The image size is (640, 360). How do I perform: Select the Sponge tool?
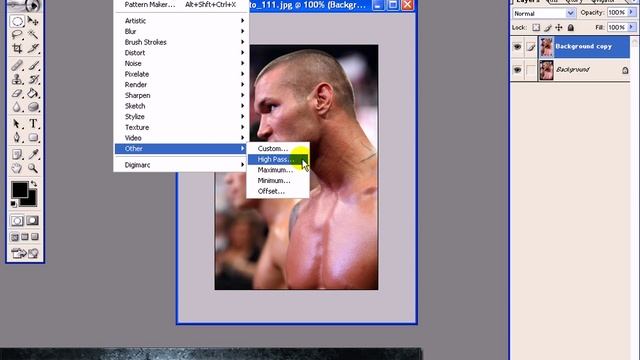click(33, 107)
